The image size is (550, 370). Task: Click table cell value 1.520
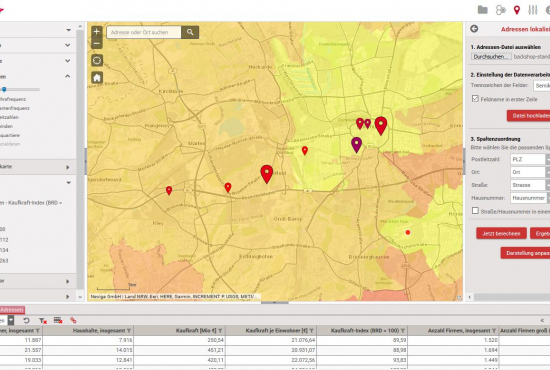pyautogui.click(x=490, y=340)
